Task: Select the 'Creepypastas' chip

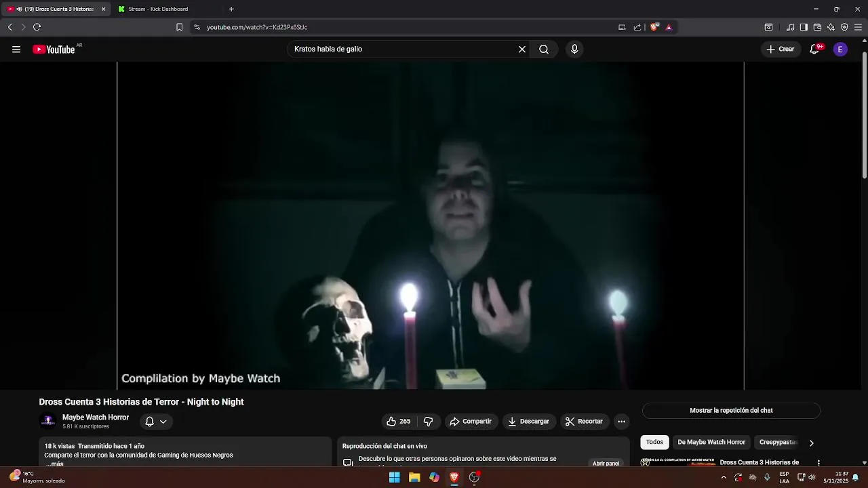Action: point(778,442)
